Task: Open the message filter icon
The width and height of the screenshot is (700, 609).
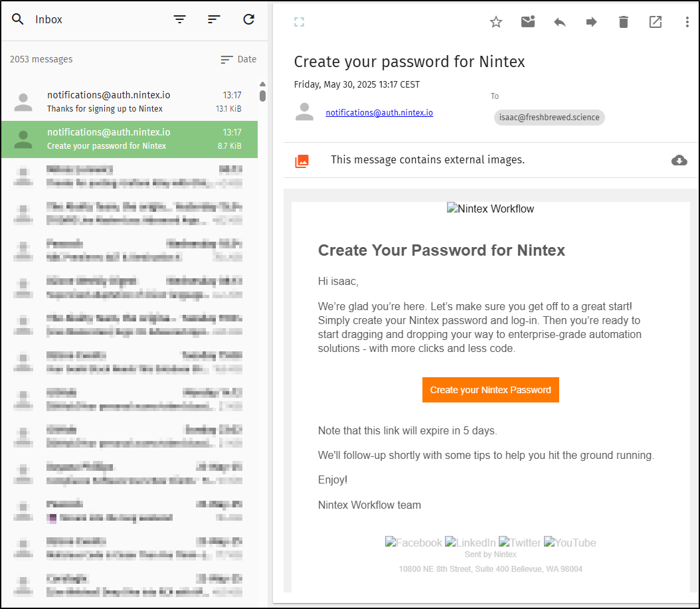Action: pyautogui.click(x=179, y=19)
